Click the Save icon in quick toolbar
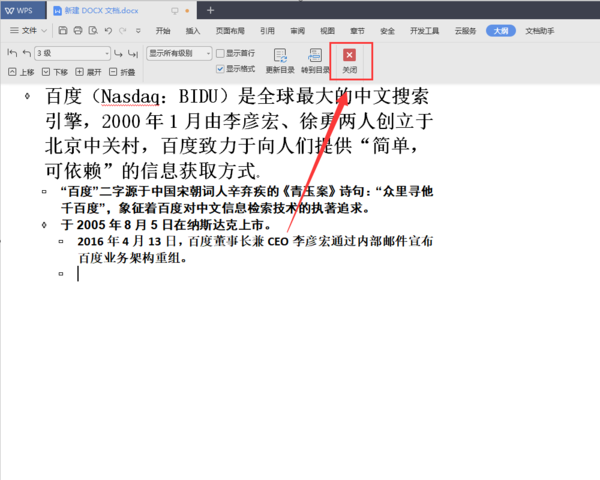Image resolution: width=600 pixels, height=480 pixels. (x=63, y=30)
